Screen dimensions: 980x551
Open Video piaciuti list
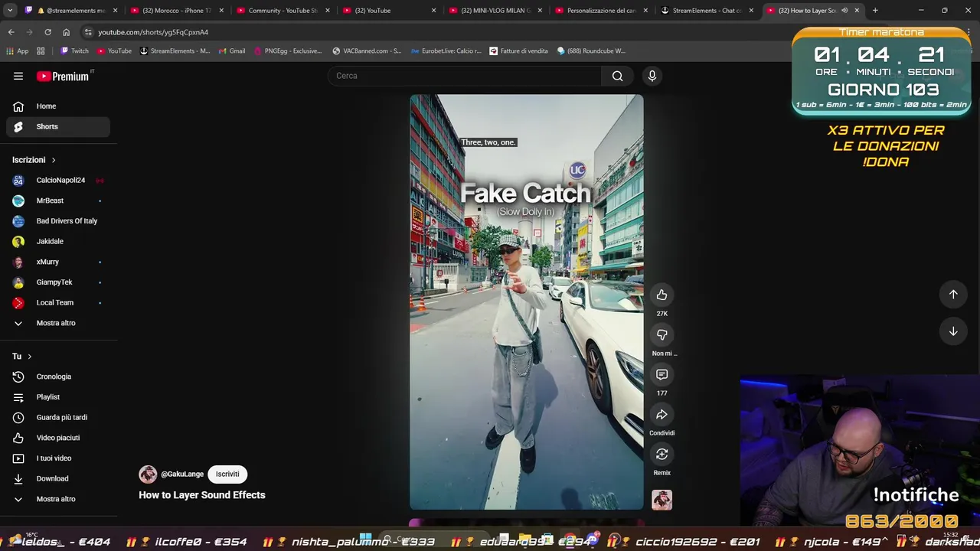coord(58,438)
